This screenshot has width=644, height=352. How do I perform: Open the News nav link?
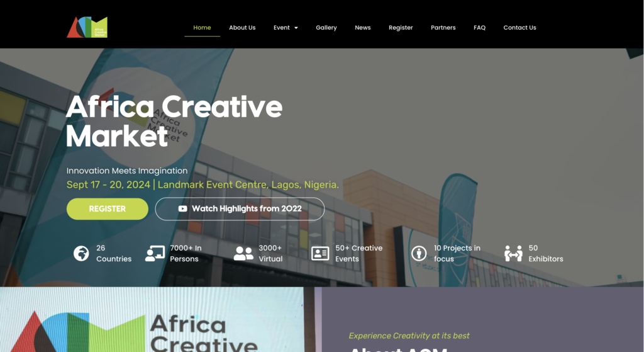click(x=363, y=28)
